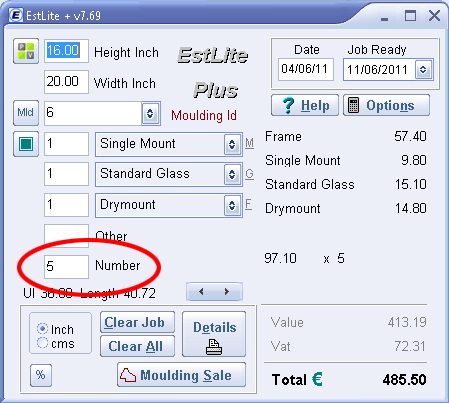The height and width of the screenshot is (403, 449).
Task: Click the Vat amount 72.31
Action: pyautogui.click(x=410, y=346)
